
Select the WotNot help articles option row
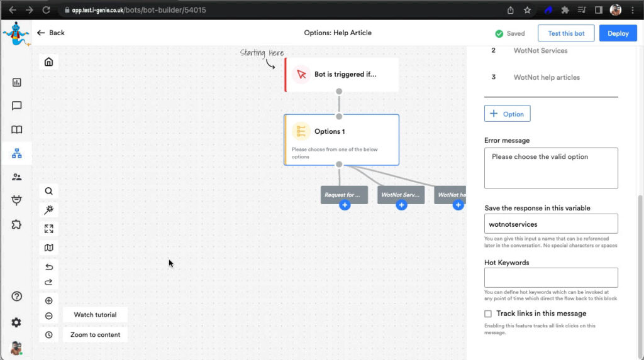click(x=546, y=77)
